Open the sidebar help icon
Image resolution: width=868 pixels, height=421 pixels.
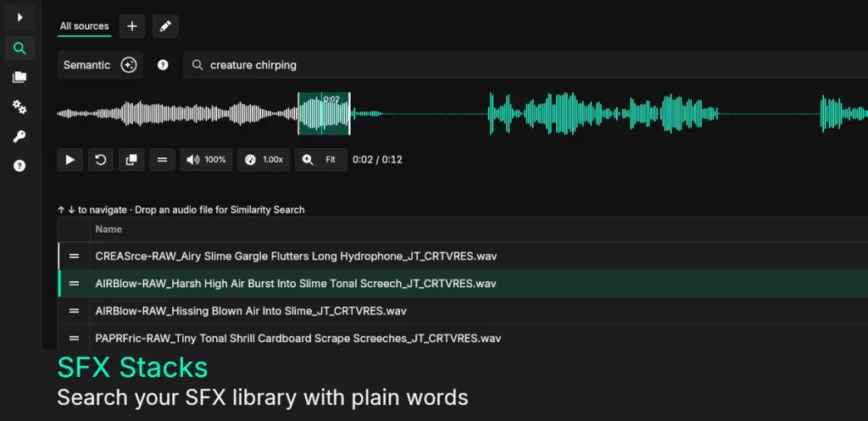click(20, 166)
